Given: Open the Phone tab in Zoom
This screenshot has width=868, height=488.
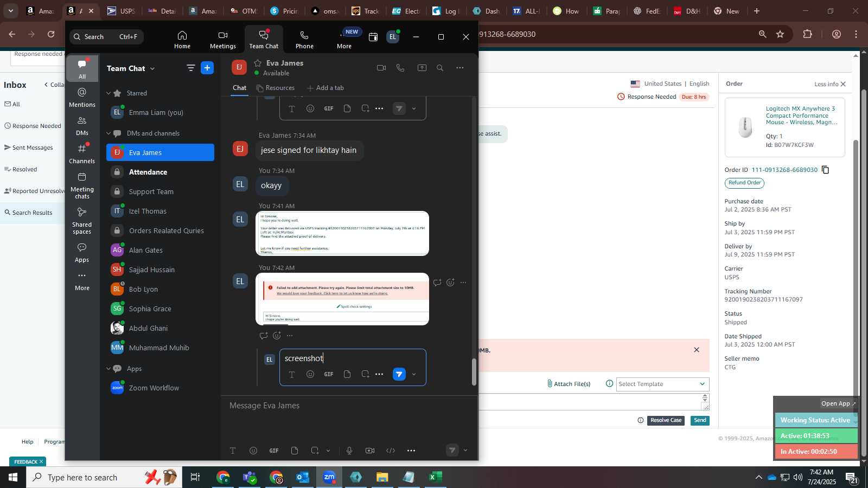Looking at the screenshot, I should click(x=304, y=40).
